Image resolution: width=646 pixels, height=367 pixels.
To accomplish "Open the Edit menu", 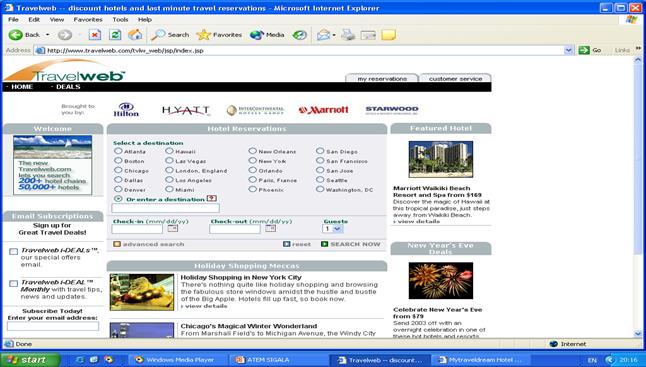I will pos(34,19).
